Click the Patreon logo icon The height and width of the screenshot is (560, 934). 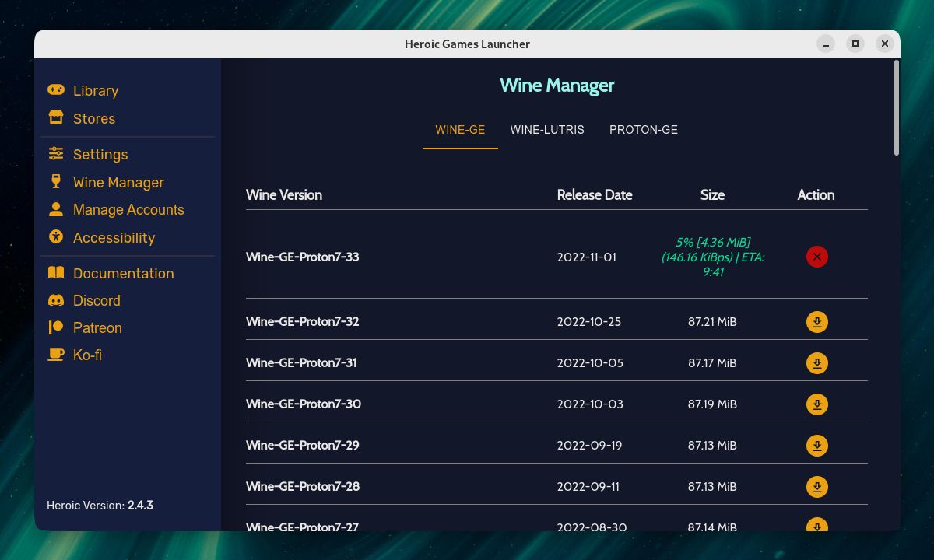point(56,327)
